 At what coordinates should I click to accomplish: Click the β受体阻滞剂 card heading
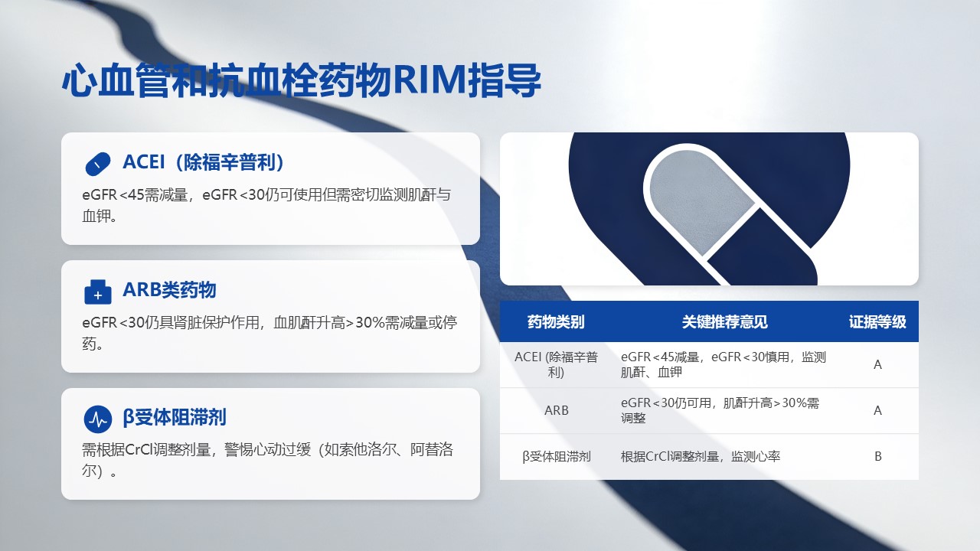pyautogui.click(x=174, y=418)
